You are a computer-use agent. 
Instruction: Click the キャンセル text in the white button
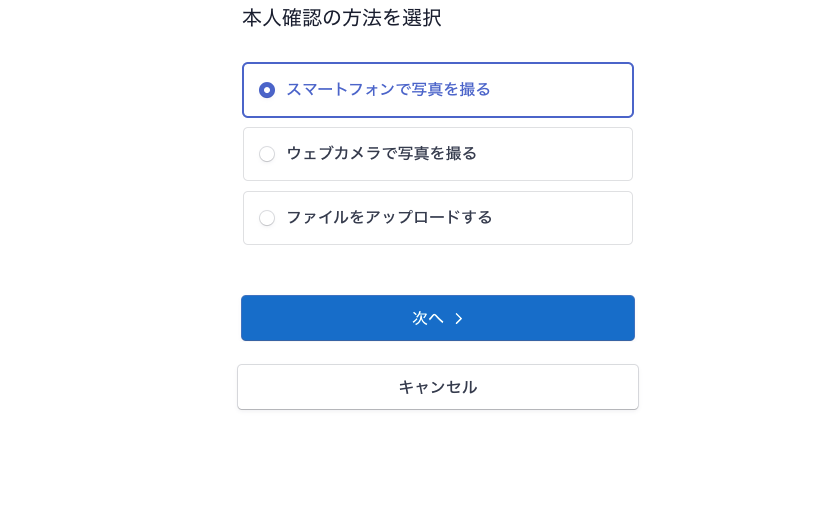pos(437,387)
